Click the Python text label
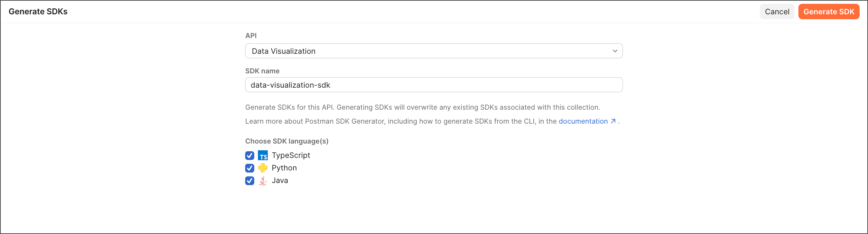 284,168
